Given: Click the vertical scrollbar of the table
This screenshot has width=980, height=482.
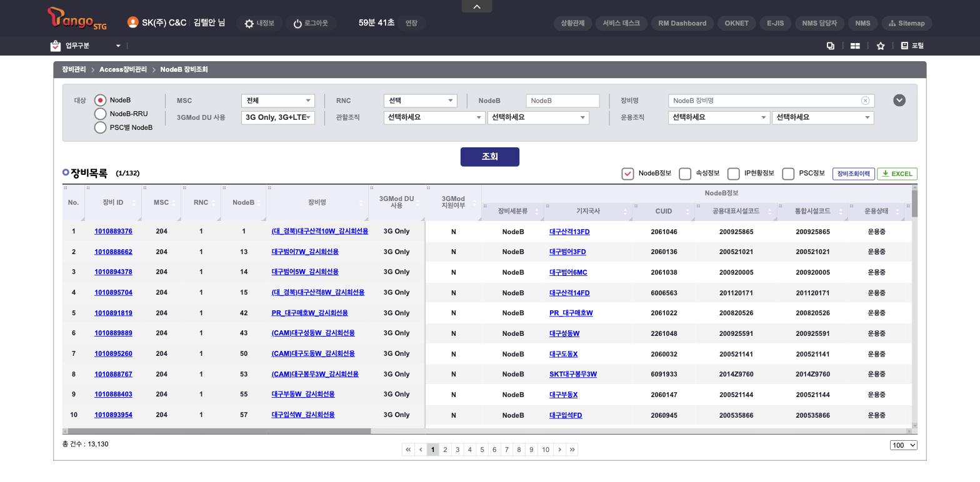Looking at the screenshot, I should tap(915, 204).
